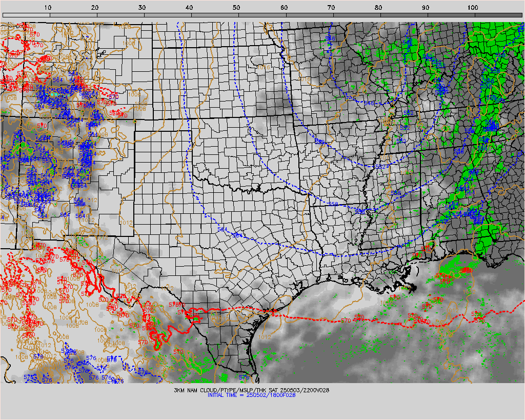
Task: Click the '30' cloud scale label
Action: [142, 7]
